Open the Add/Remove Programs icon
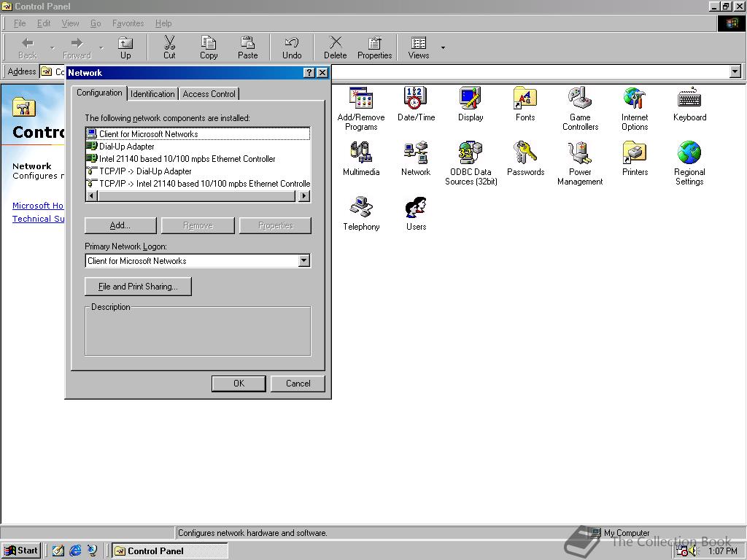The height and width of the screenshot is (560, 747). tap(360, 109)
